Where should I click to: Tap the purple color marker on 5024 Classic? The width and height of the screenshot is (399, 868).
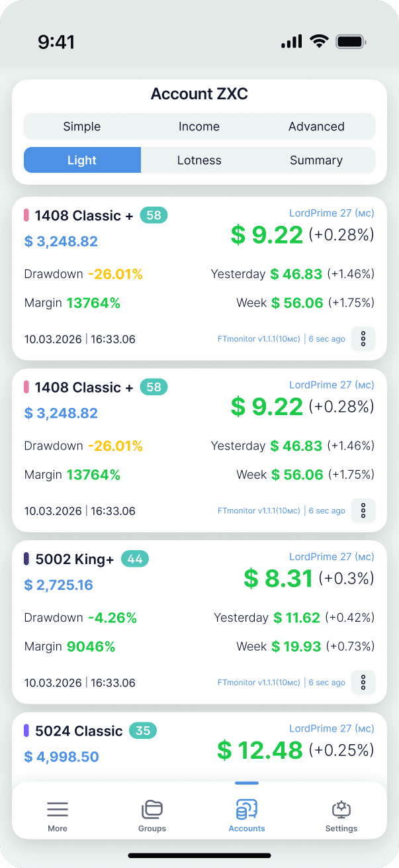(x=27, y=731)
